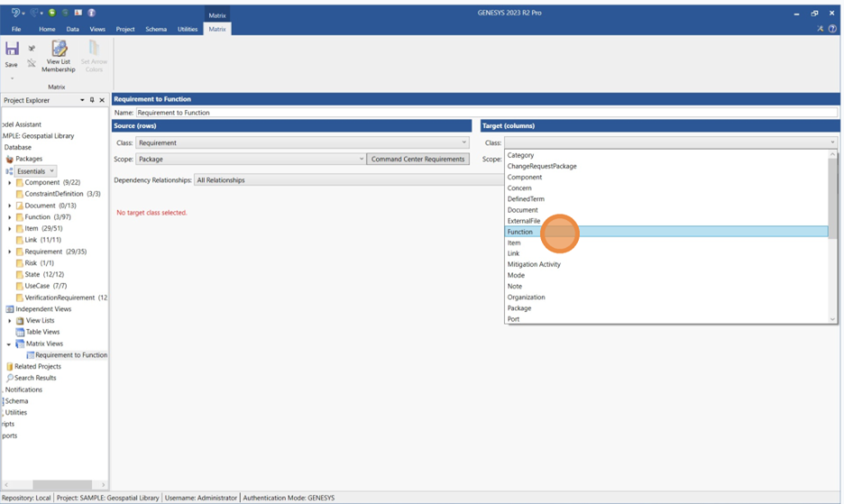Click the Related Projects icon
The height and width of the screenshot is (504, 844).
(x=9, y=366)
